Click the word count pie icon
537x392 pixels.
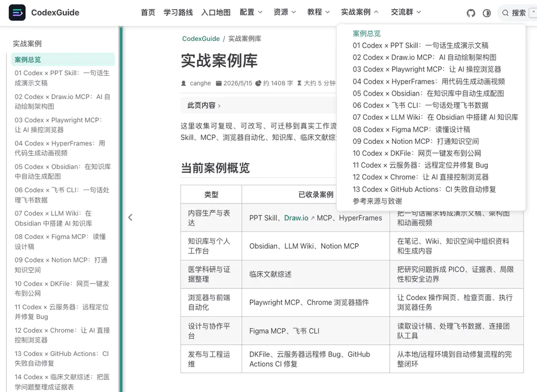(x=258, y=83)
